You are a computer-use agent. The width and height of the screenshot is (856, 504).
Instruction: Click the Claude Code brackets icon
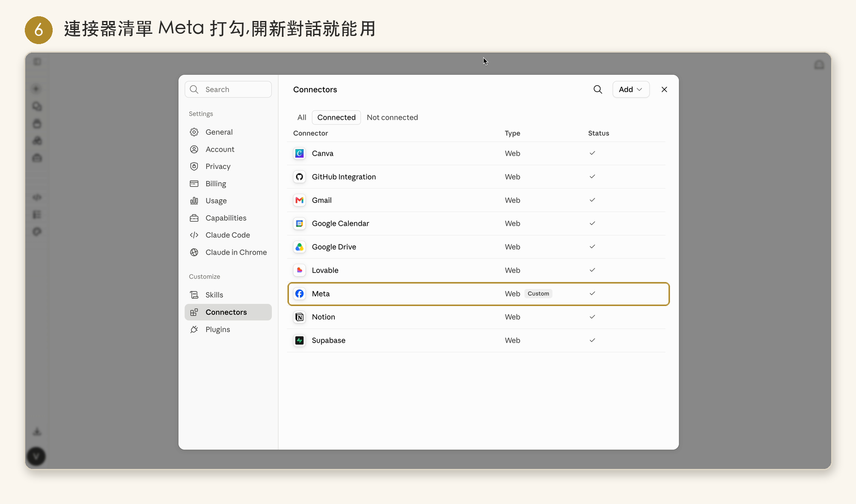(194, 235)
